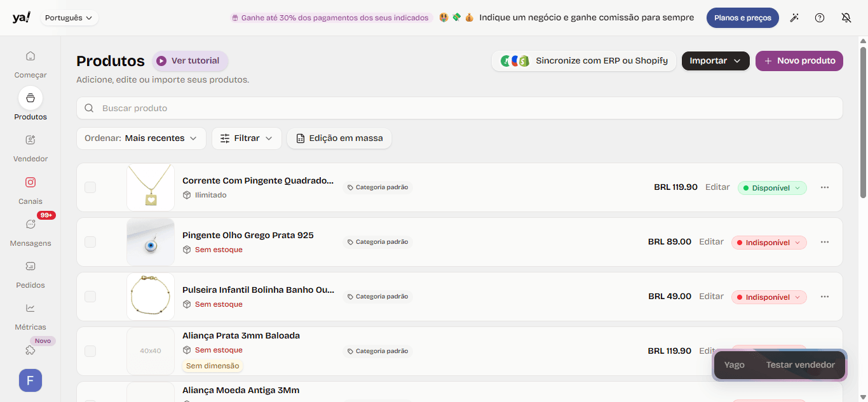Open Aliança Prata 40x40 placeholder thumbnail
868x402 pixels.
(x=151, y=351)
